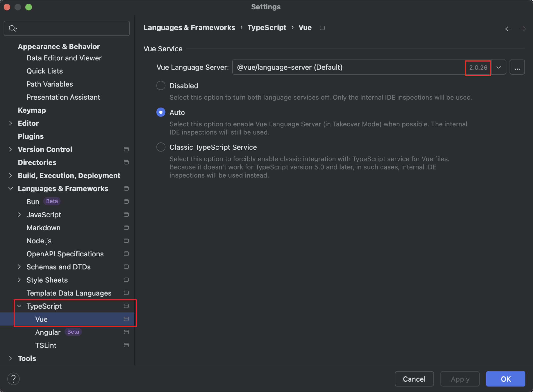The image size is (533, 392).
Task: Click the modified-settings icon next to Directories
Action: 126,162
